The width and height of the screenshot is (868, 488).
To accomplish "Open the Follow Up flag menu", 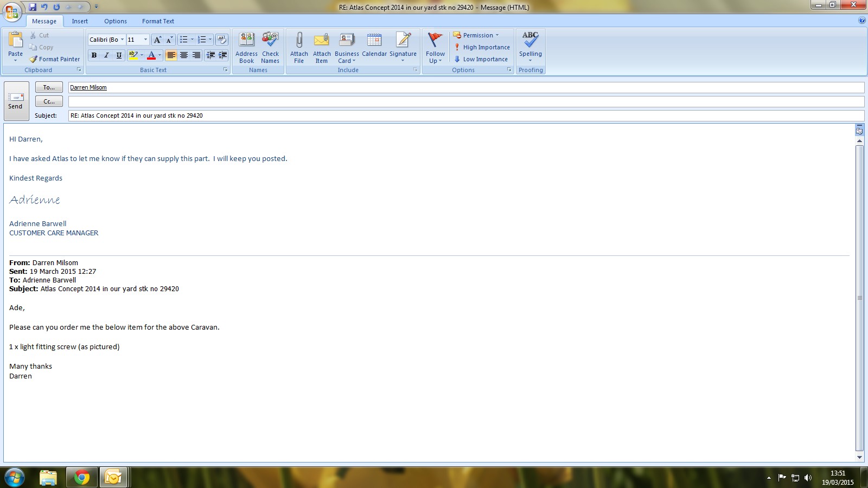I will [x=435, y=48].
